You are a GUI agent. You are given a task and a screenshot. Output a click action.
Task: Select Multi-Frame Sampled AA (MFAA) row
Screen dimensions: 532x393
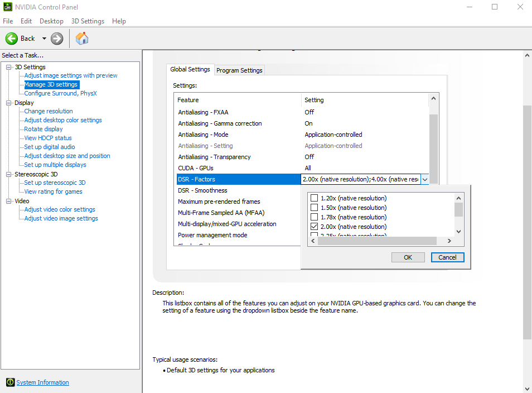(x=239, y=213)
